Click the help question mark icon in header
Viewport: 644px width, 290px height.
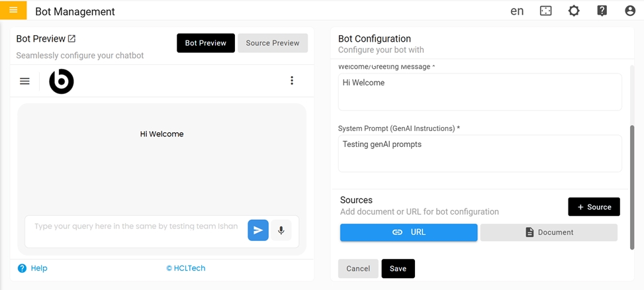click(x=602, y=11)
